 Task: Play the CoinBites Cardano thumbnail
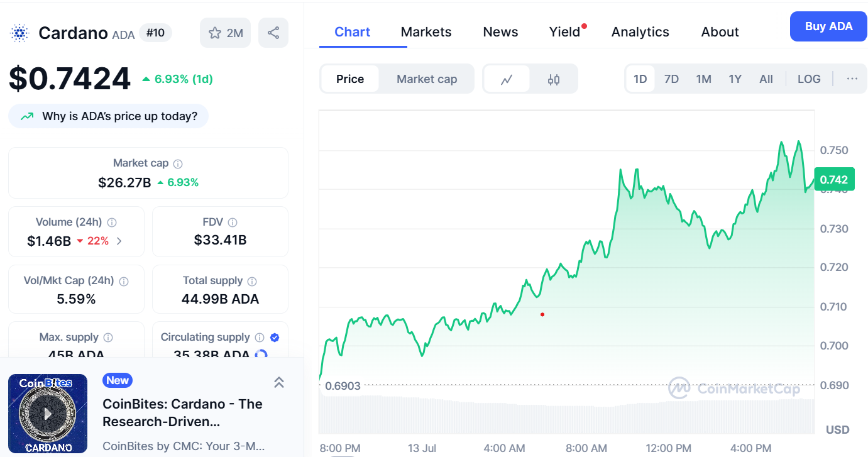click(x=48, y=414)
